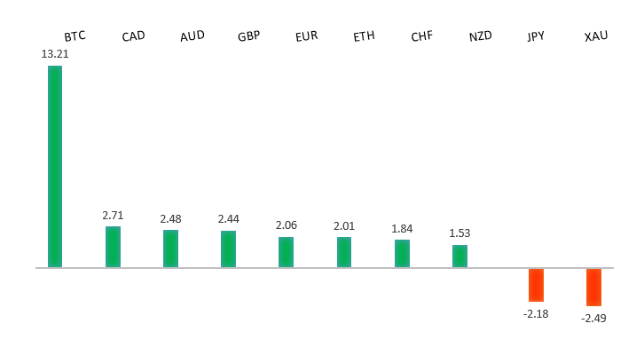Viewport: 644px width, 363px height.
Task: Select the -2.49 data label
Action: tap(593, 318)
